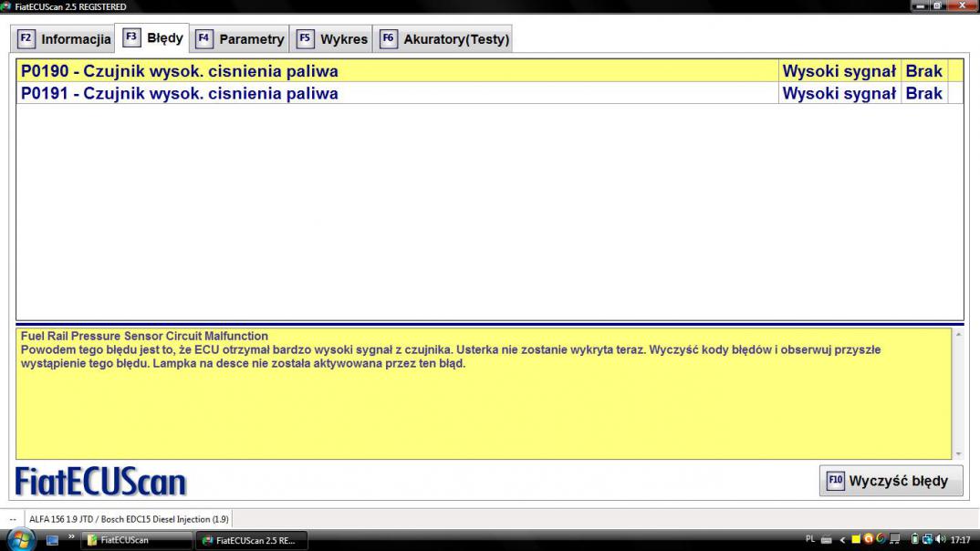Click the battery tray icon

tap(914, 539)
